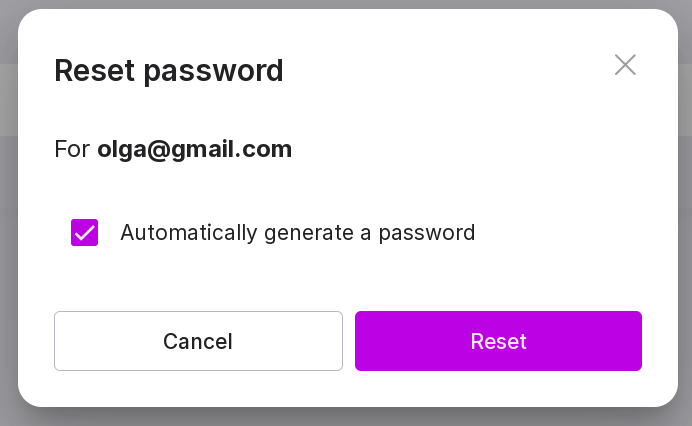Cancel the password reset
692x426 pixels.
(198, 341)
